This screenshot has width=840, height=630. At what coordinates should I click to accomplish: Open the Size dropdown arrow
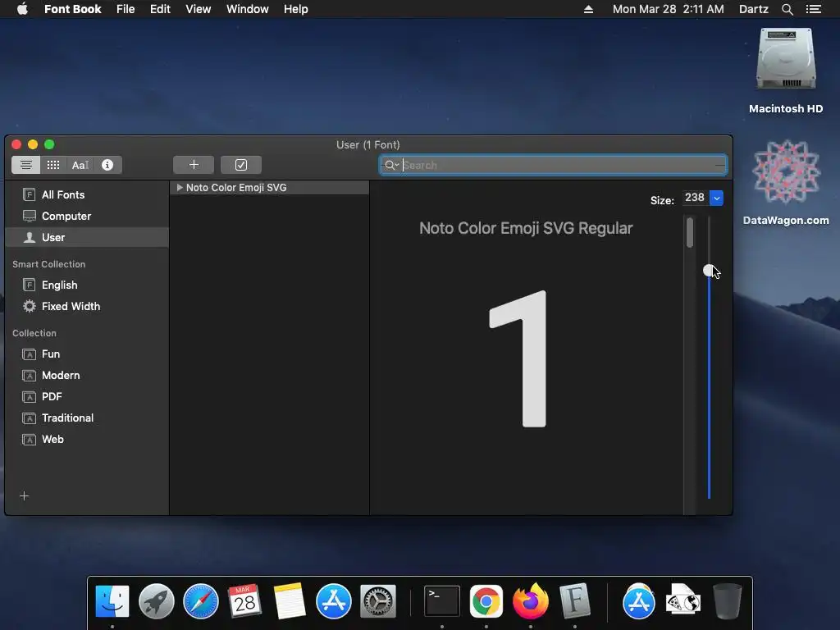coord(716,198)
